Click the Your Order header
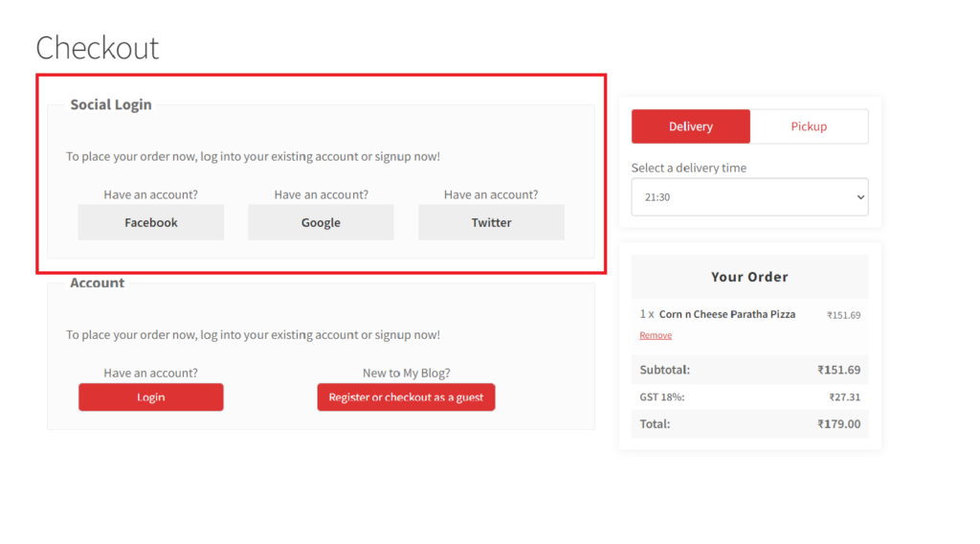This screenshot has height=544, width=980. tap(749, 277)
